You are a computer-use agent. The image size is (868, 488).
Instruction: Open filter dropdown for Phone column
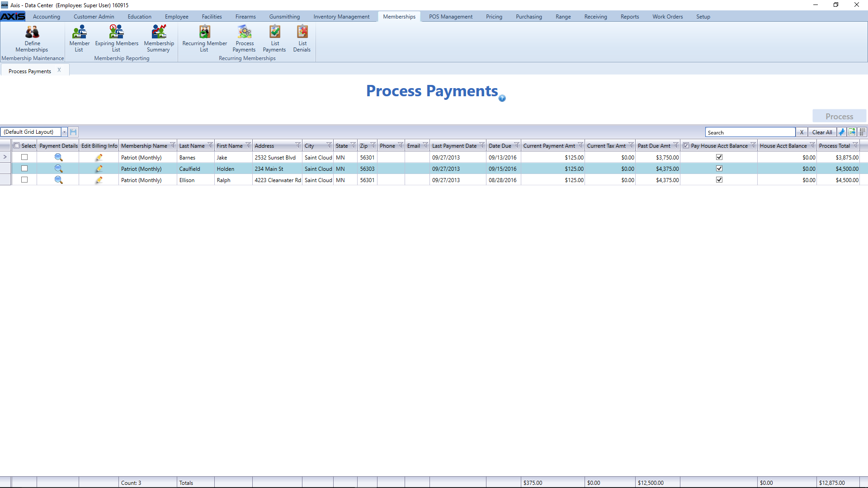pos(401,145)
